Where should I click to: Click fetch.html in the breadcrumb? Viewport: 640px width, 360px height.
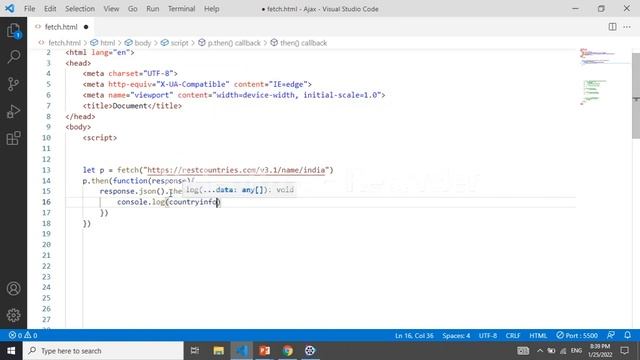click(x=64, y=43)
